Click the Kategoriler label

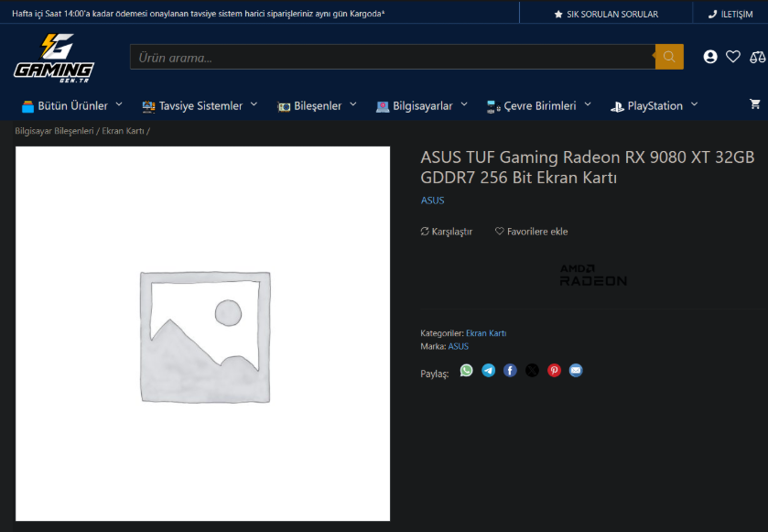(x=442, y=333)
